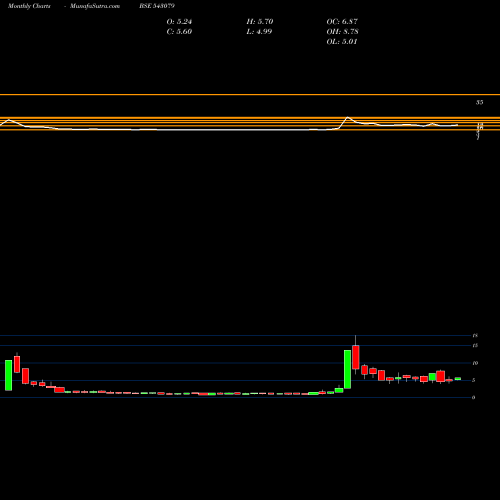Select the "BSE 543079" ticker label
Image resolution: width=500 pixels, height=500 pixels.
[x=157, y=6]
